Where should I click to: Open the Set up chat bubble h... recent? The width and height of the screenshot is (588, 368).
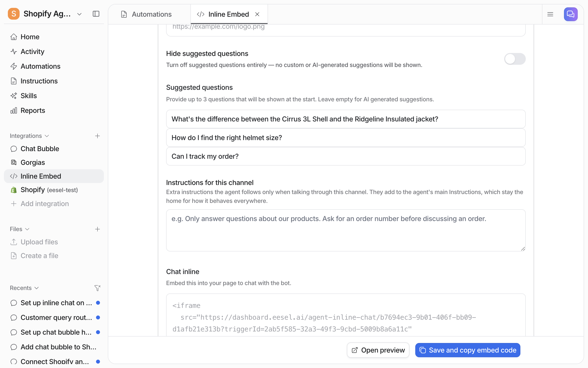(54, 332)
